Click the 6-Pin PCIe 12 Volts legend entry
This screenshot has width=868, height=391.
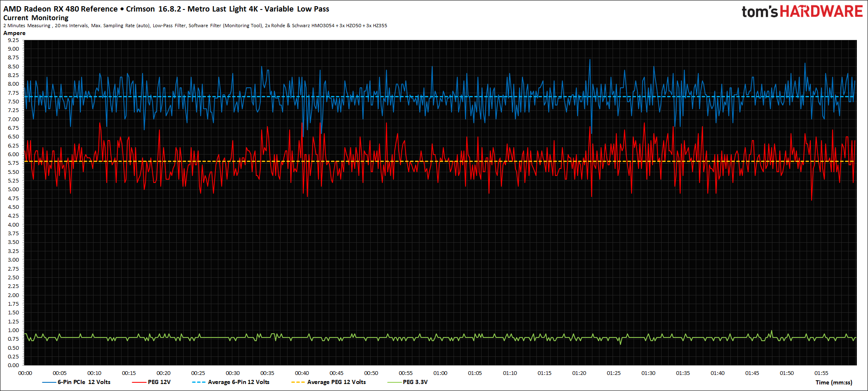tap(77, 382)
